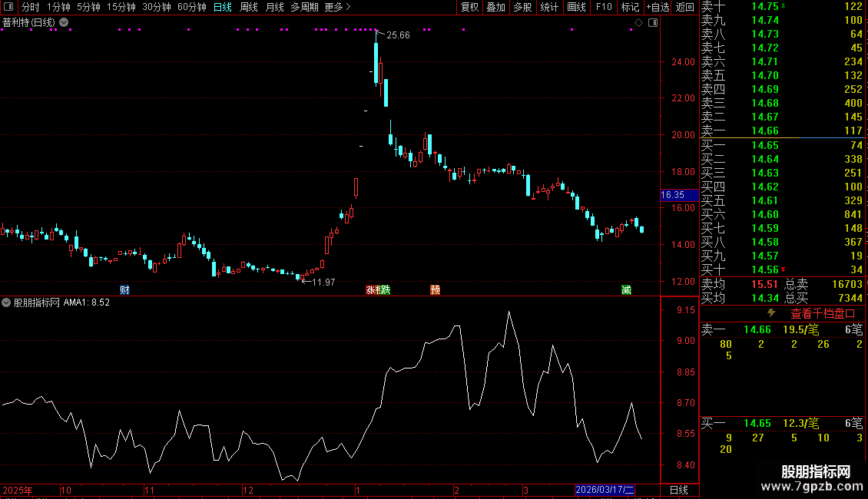Click the 买五 14.61 order row
Screen dimensions: 868x499
point(782,200)
